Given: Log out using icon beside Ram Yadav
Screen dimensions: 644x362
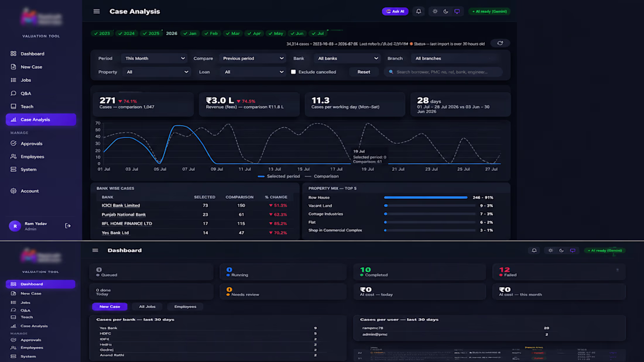Looking at the screenshot, I should pos(68,226).
